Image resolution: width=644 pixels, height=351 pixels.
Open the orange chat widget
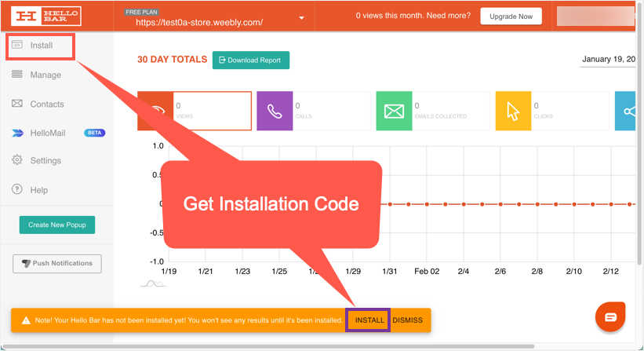pos(610,316)
